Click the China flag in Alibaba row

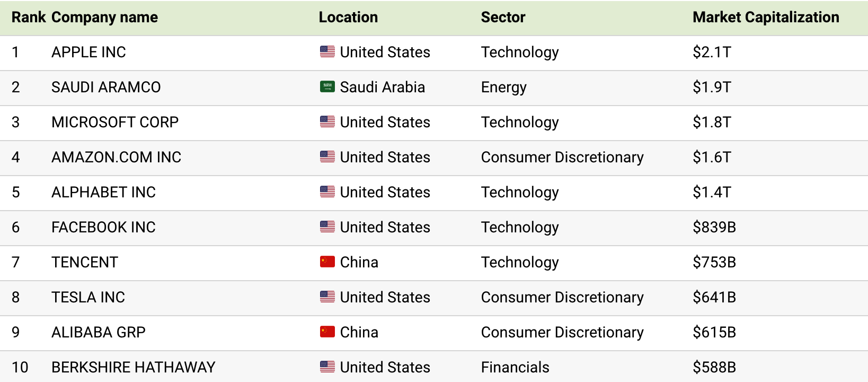pyautogui.click(x=327, y=332)
